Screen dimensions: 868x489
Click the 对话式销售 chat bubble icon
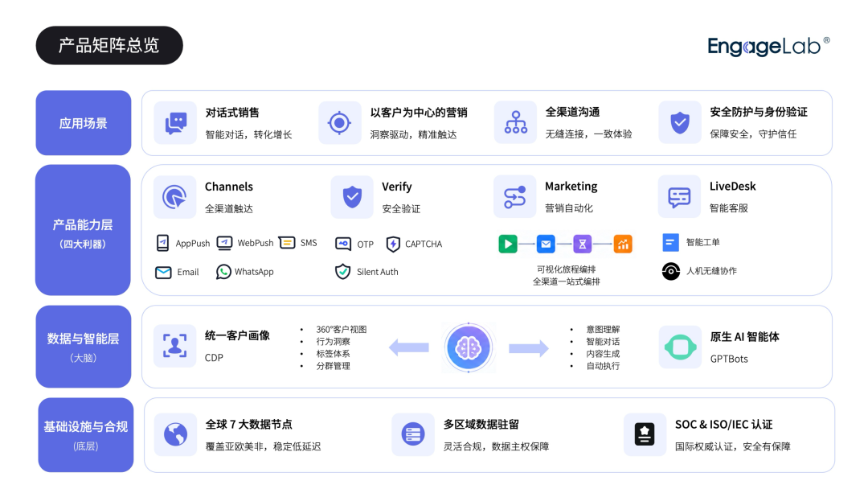175,123
